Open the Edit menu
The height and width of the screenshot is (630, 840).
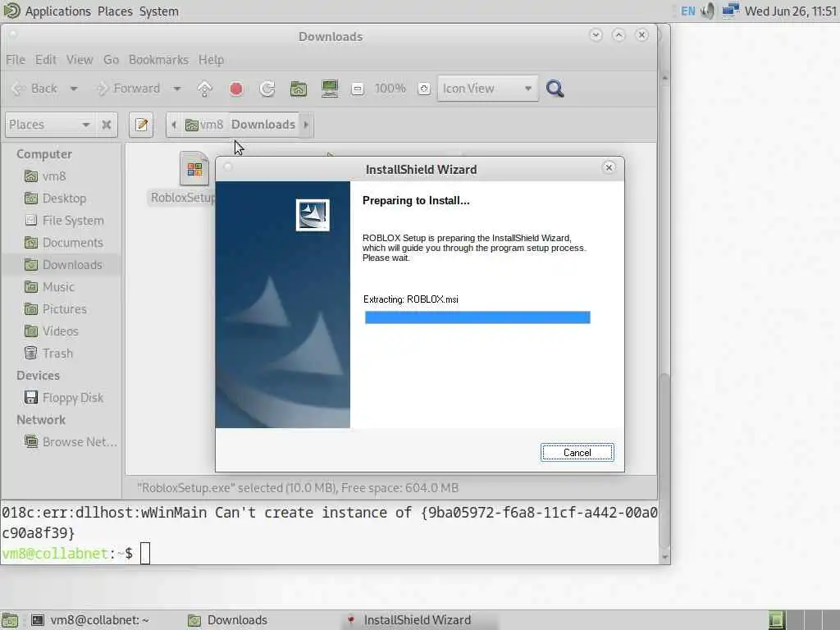tap(46, 59)
